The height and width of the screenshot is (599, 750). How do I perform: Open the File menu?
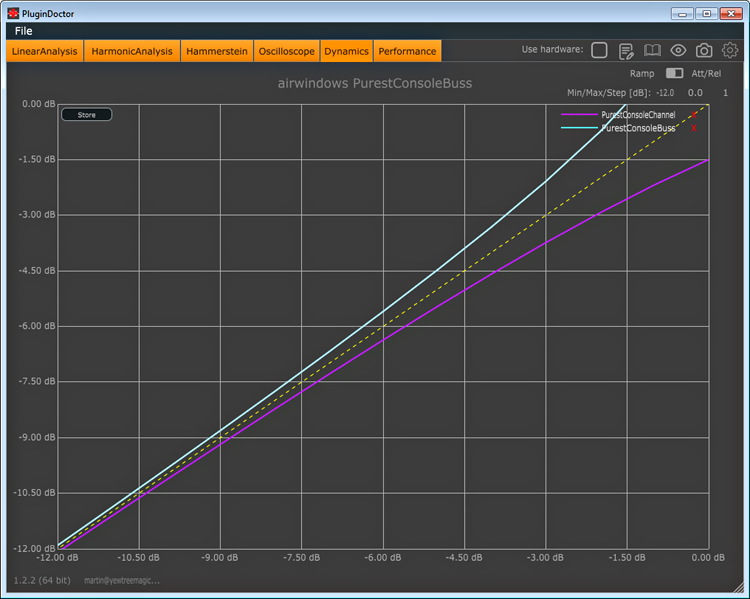(x=24, y=31)
